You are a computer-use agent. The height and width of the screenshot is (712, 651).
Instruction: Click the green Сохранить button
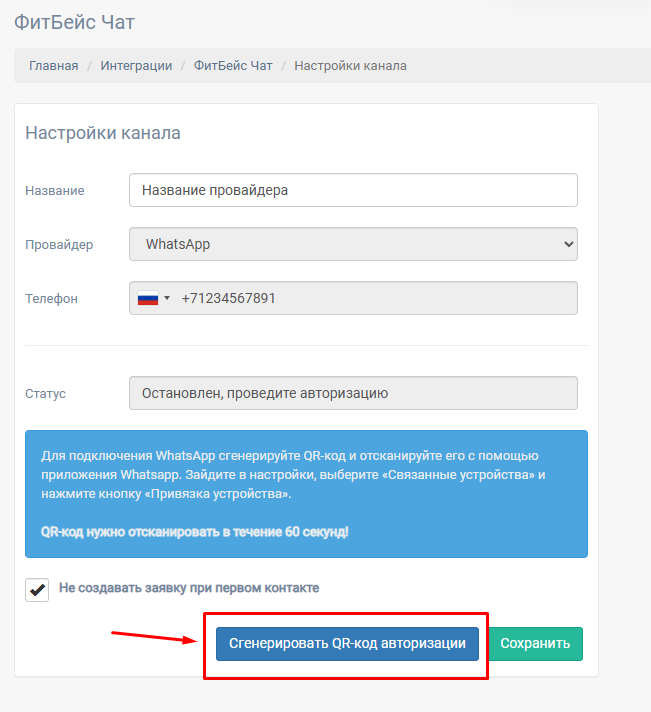(x=535, y=644)
